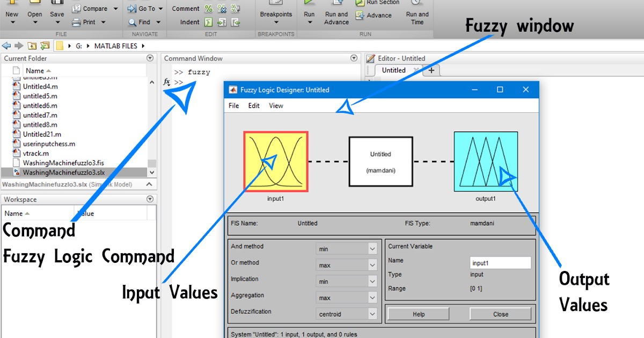Click the Untitled mamdani rule block

[380, 161]
